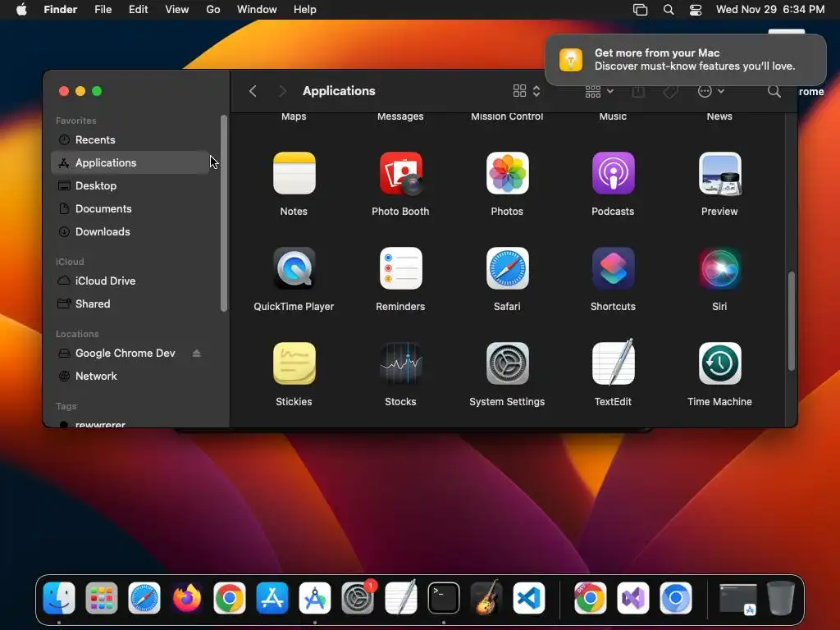Viewport: 840px width, 630px height.
Task: Select the Stocks app icon
Action: click(x=400, y=363)
